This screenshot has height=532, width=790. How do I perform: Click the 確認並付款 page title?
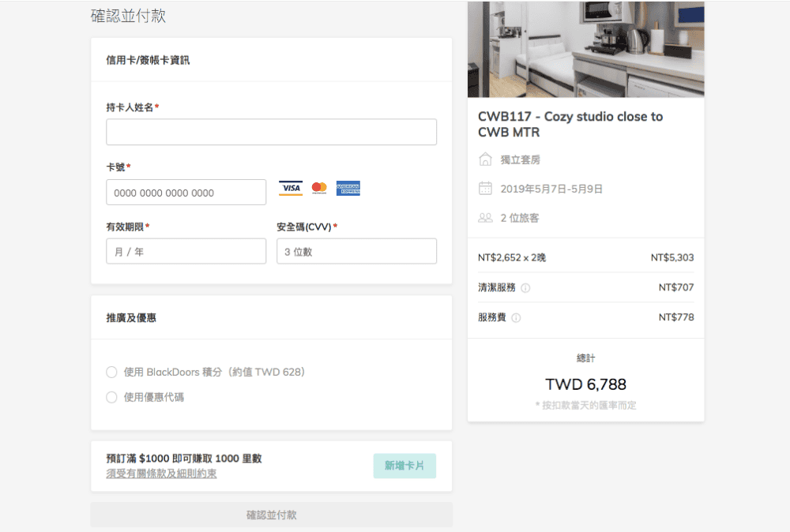(128, 16)
